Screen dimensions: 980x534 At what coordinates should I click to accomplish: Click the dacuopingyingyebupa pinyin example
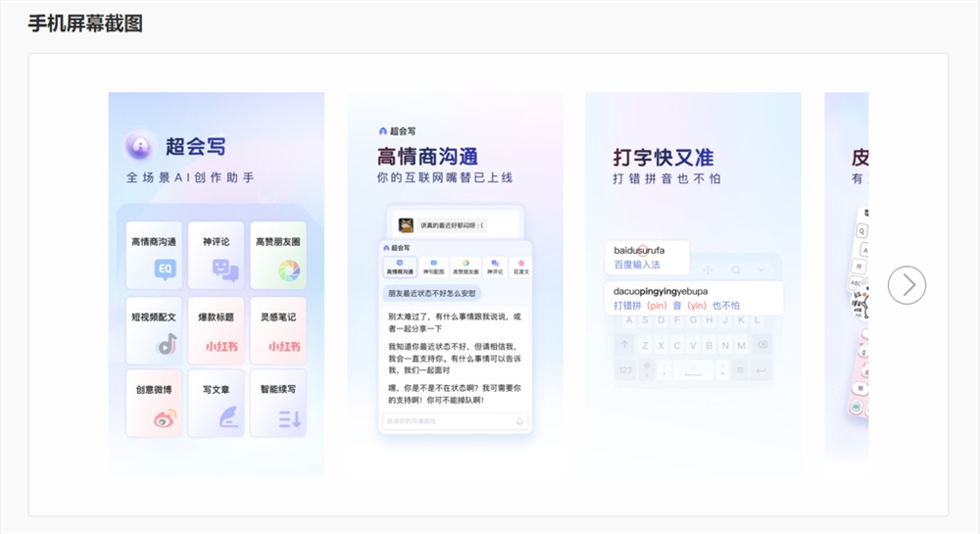coord(661,291)
